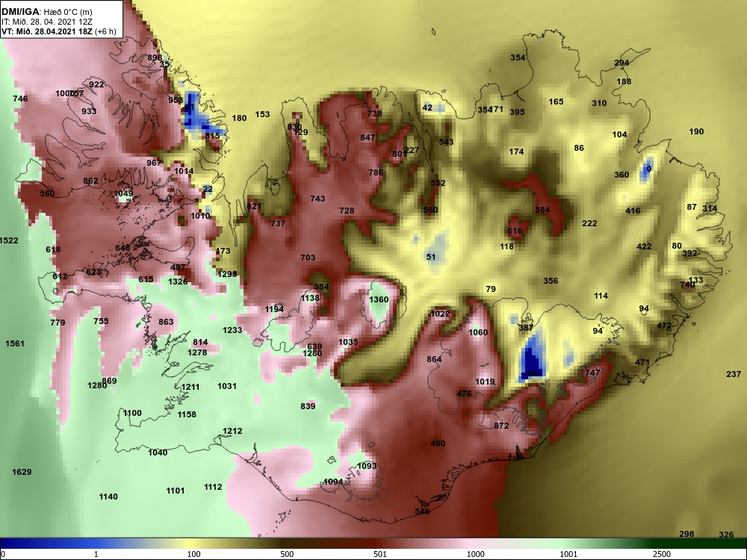Screen dimensions: 747x560
Task: Click the map value '839'
Action: [x=308, y=405]
